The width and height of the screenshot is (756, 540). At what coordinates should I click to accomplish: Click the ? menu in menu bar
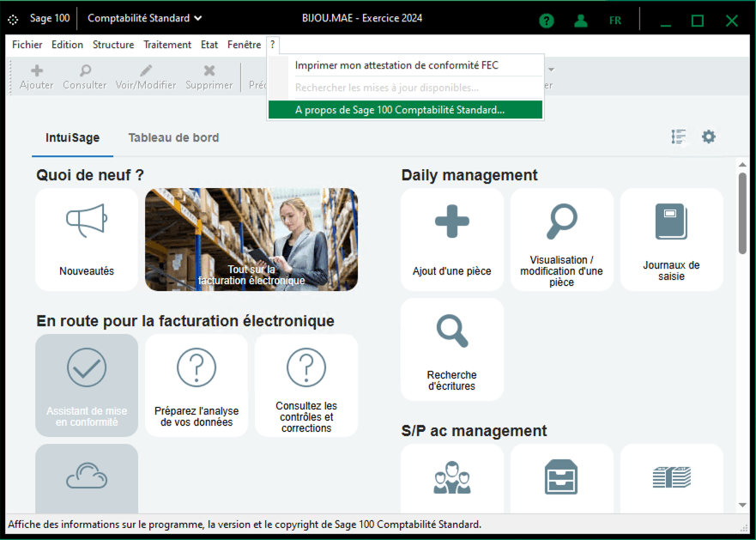tap(272, 45)
